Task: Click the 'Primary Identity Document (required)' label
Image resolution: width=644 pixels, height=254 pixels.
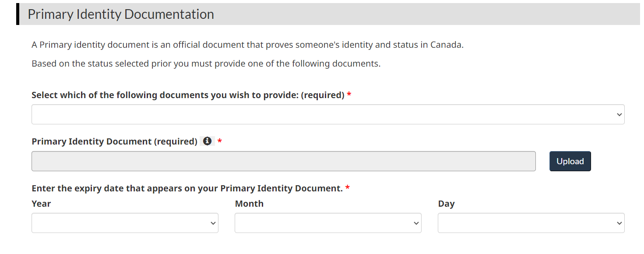Action: point(114,141)
